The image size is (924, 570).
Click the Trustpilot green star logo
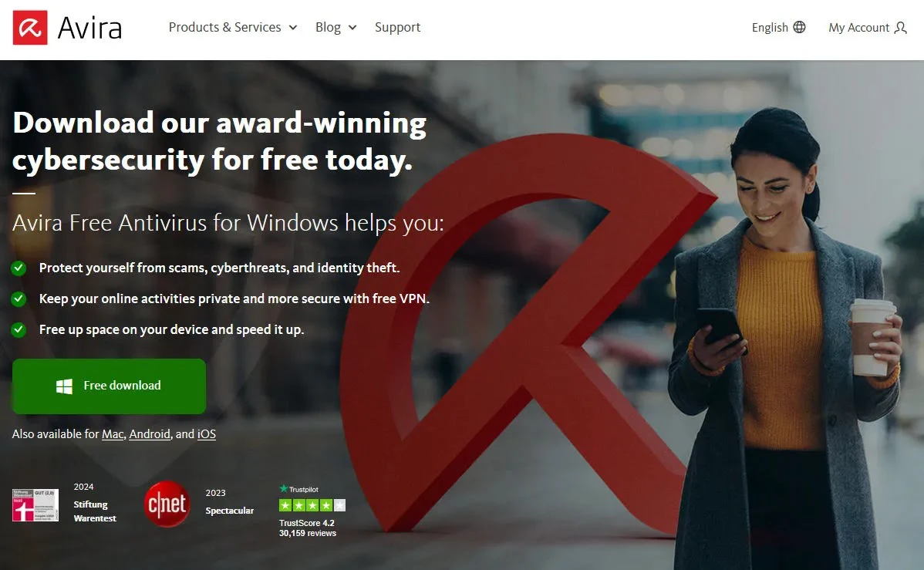coord(283,489)
